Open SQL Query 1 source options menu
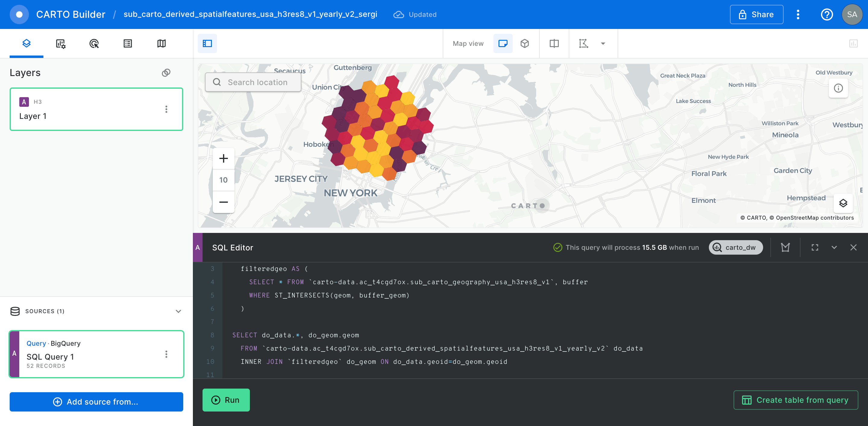The image size is (868, 426). point(166,354)
